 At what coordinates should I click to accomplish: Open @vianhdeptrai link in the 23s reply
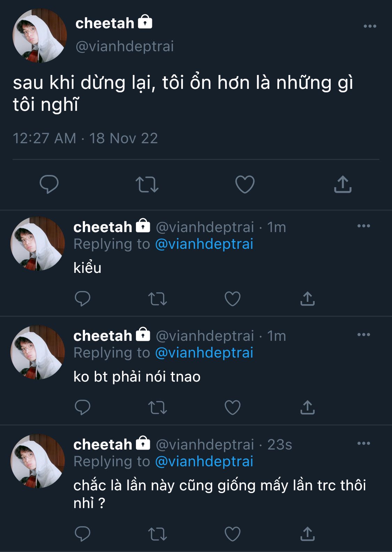click(x=204, y=461)
